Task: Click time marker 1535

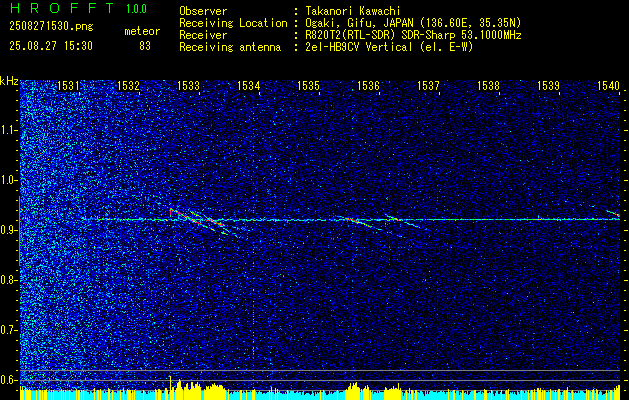Action: (308, 86)
